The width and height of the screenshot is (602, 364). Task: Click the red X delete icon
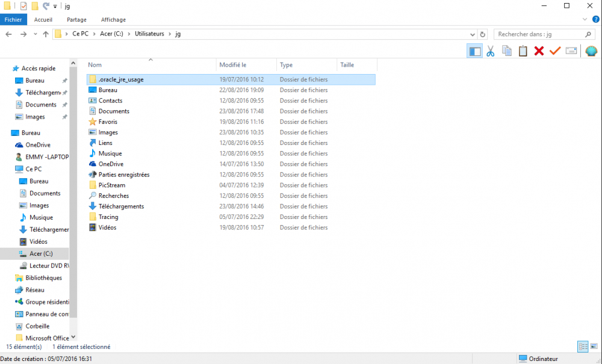[539, 51]
